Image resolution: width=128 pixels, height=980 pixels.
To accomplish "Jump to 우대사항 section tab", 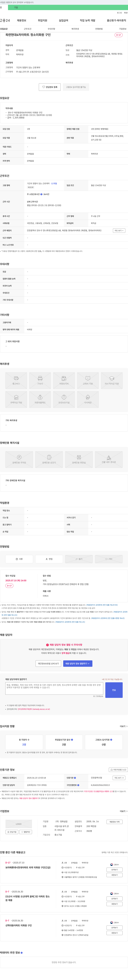I will tap(51, 29).
